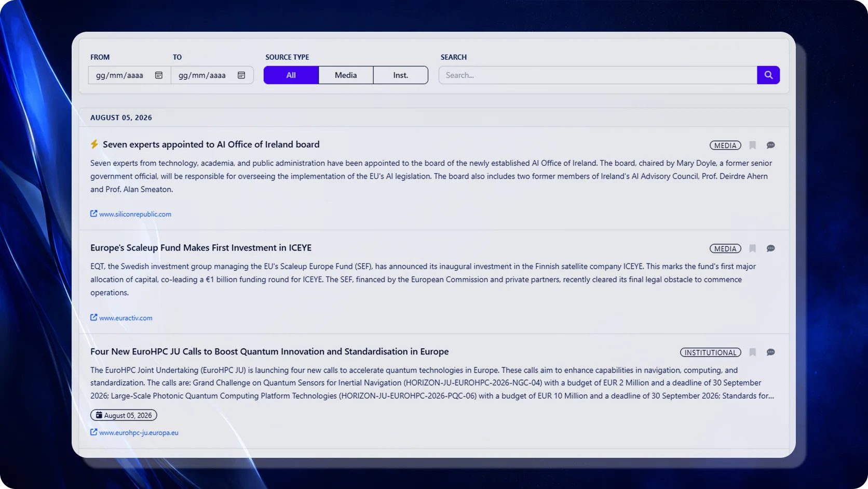Click external link icon next to eurohpc-ju.europa.eu
Image resolution: width=868 pixels, height=489 pixels.
pyautogui.click(x=94, y=432)
